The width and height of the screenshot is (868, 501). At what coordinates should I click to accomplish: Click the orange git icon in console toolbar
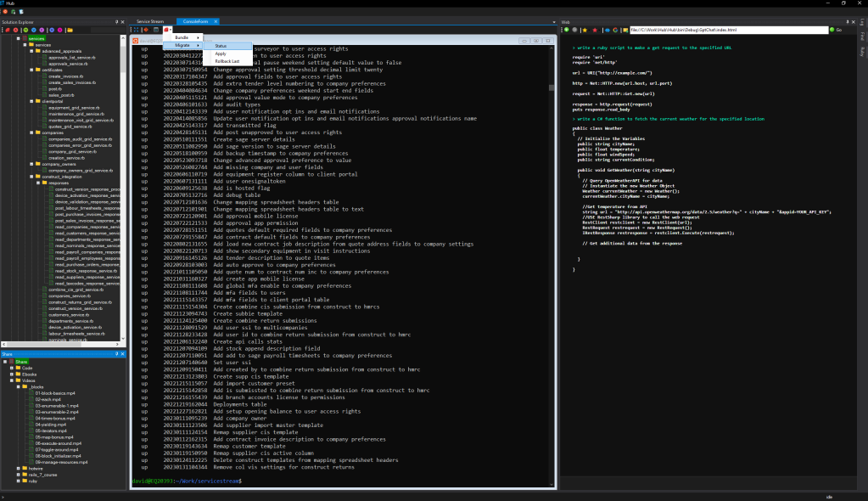[x=146, y=30]
